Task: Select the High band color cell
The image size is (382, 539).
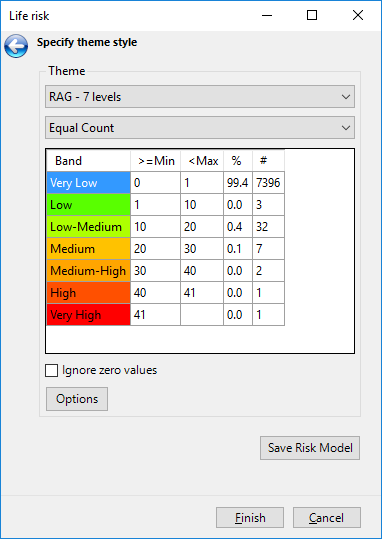Action: click(x=88, y=293)
